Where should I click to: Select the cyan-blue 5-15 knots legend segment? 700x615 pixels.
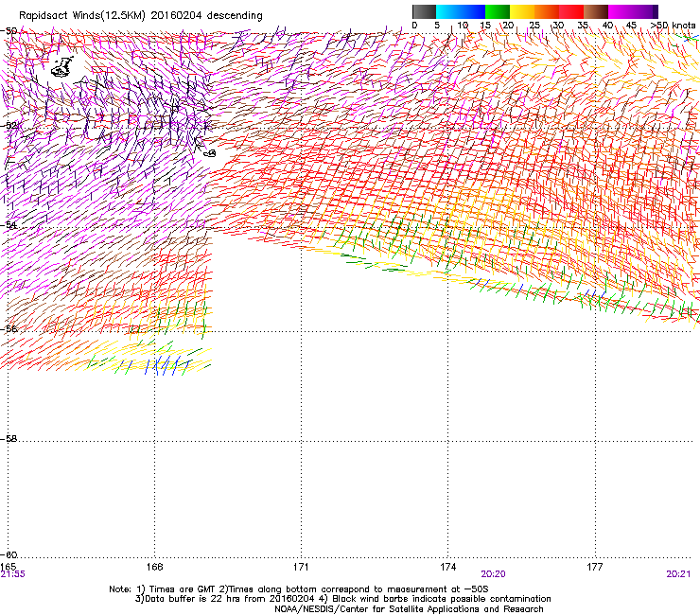[x=461, y=11]
